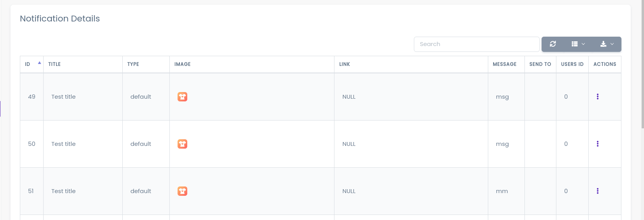Click the IMAGE column header
644x220 pixels.
tap(183, 64)
